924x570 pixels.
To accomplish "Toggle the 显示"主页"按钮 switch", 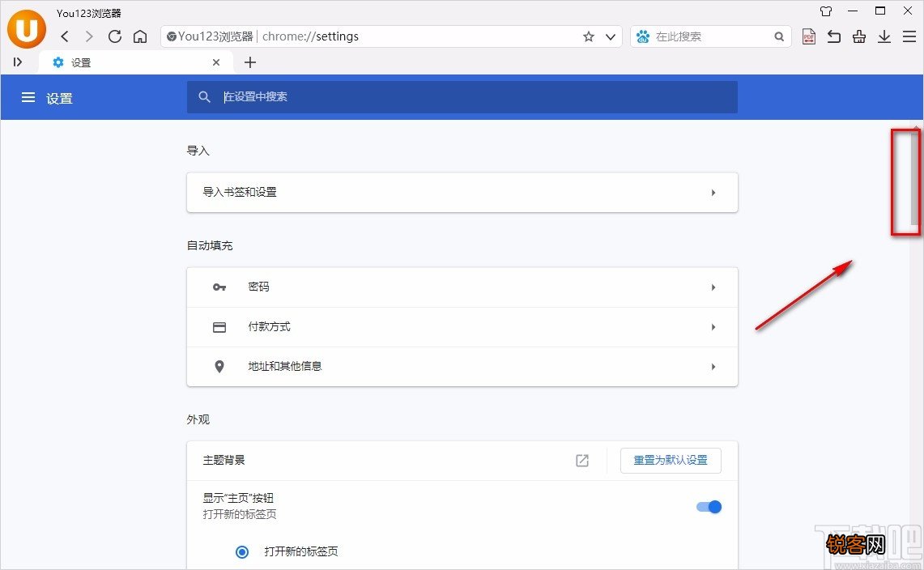I will (x=709, y=507).
